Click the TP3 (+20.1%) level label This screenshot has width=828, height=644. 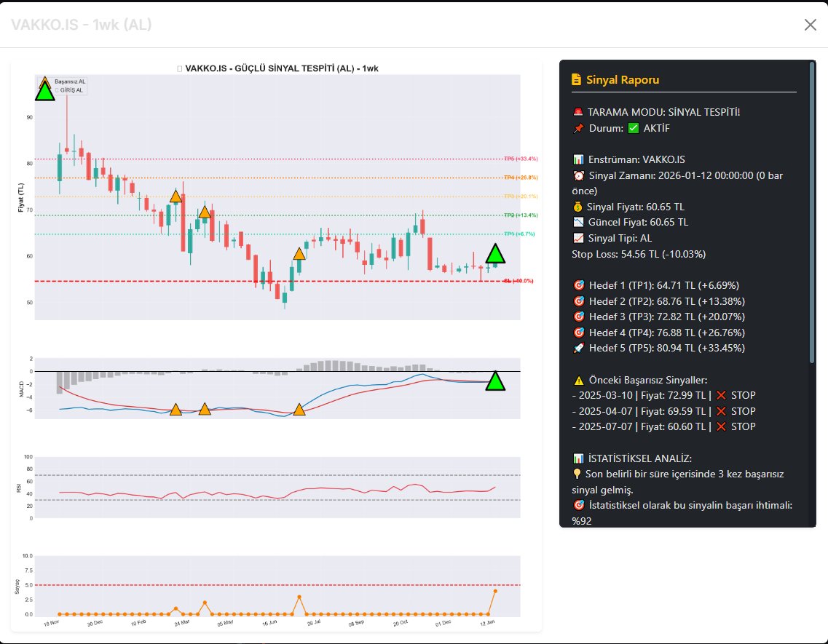coord(521,196)
